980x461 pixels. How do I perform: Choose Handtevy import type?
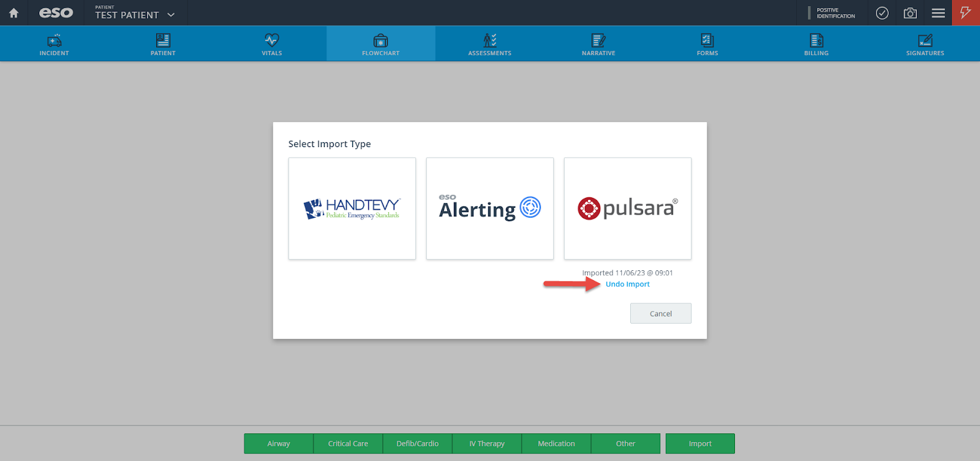point(352,208)
